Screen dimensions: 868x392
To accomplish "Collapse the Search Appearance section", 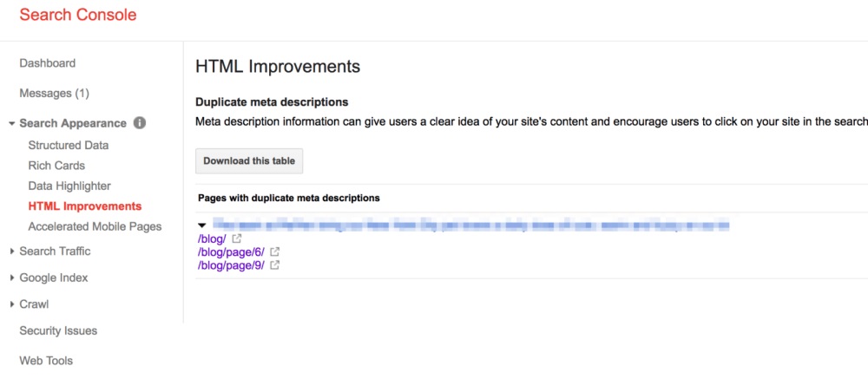I will pos(12,124).
